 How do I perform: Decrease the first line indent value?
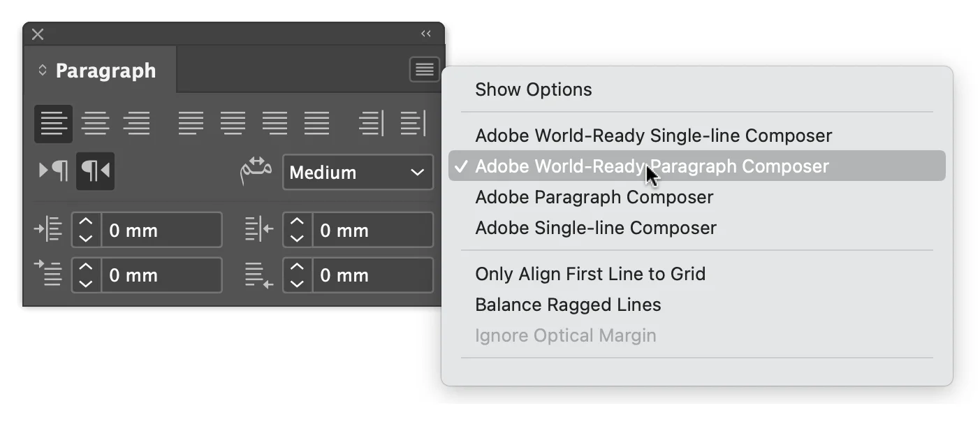(x=85, y=283)
